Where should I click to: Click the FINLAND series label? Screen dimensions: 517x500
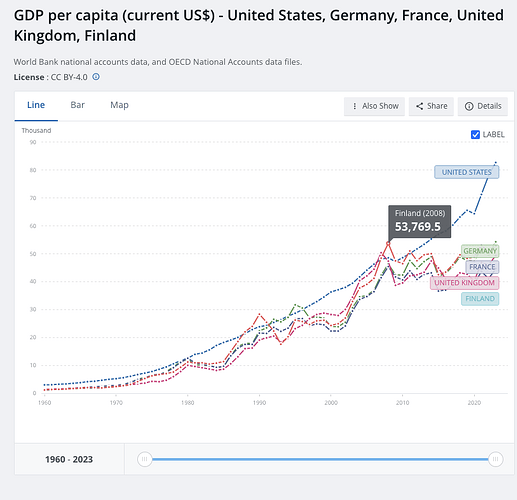click(x=480, y=299)
